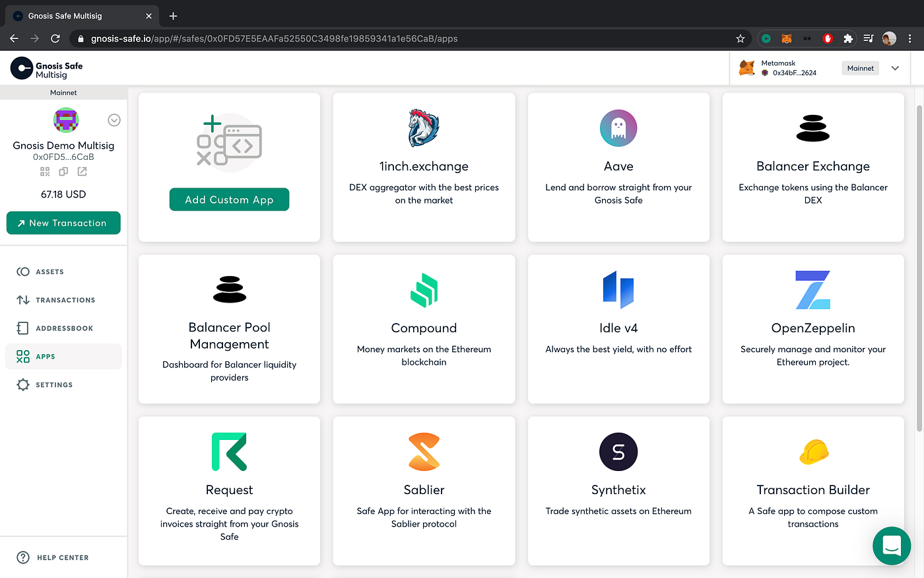Open the Aave app title
Screen dimensions: 924x578
click(x=618, y=166)
